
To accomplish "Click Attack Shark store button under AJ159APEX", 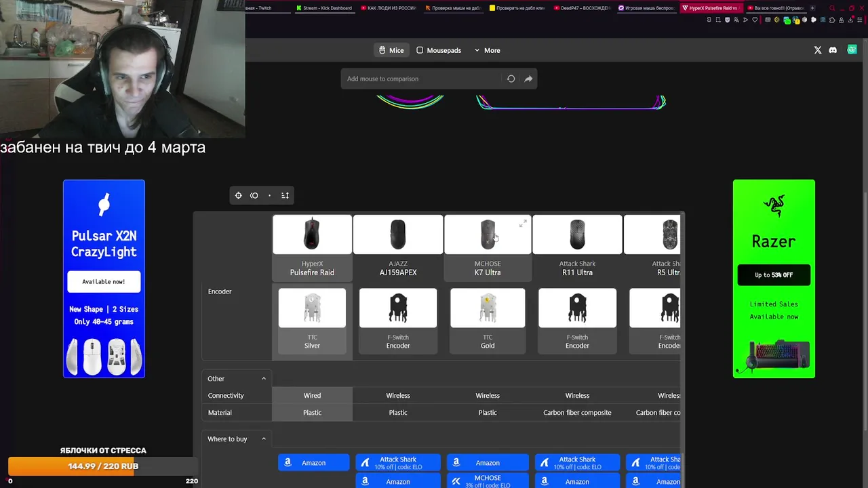I will pos(398,463).
